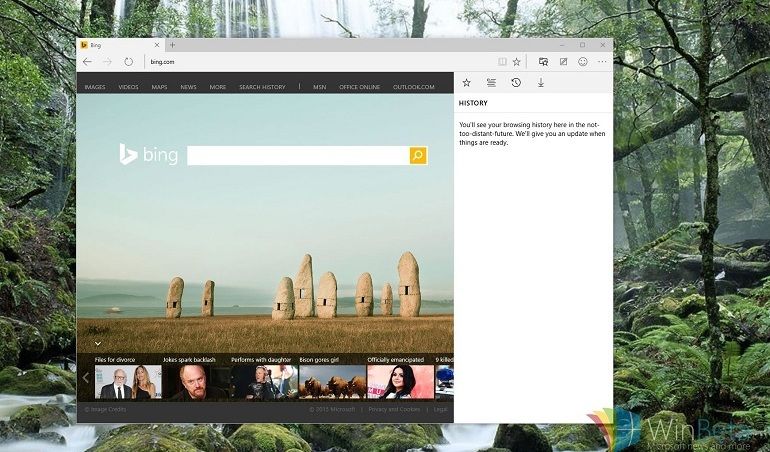Click the Outlook.com link

click(x=414, y=87)
